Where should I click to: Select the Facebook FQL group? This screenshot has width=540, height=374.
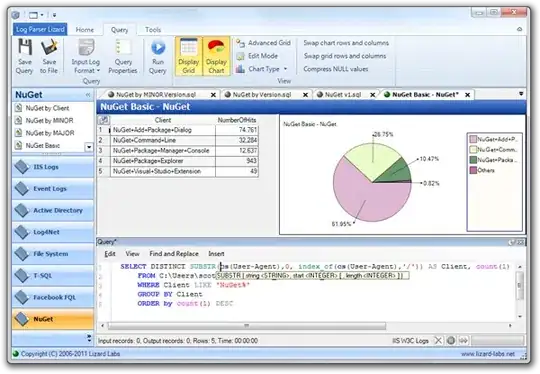click(53, 297)
